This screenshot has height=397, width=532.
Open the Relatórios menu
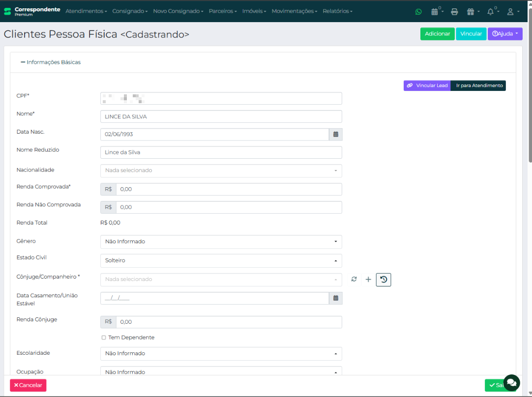(x=337, y=11)
